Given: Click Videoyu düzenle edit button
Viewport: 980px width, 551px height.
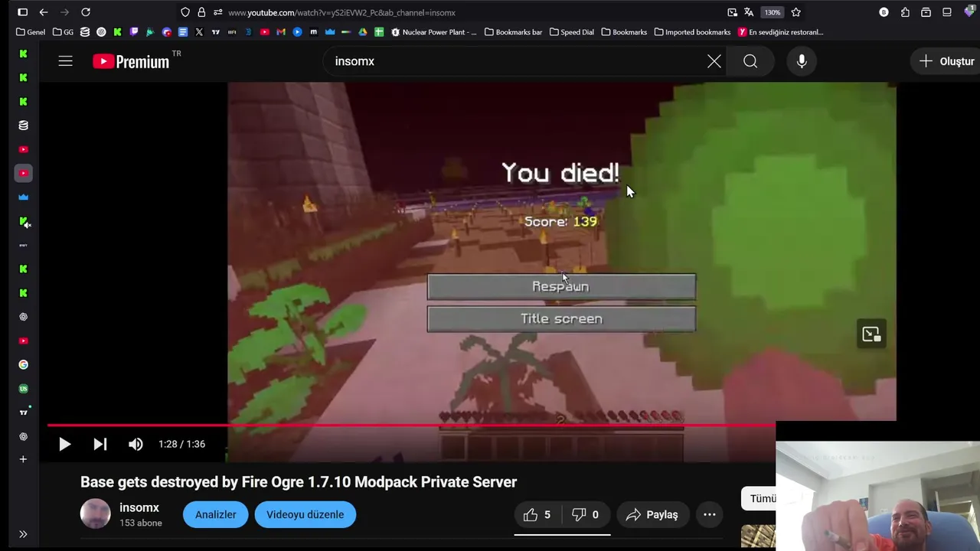Looking at the screenshot, I should tap(305, 514).
